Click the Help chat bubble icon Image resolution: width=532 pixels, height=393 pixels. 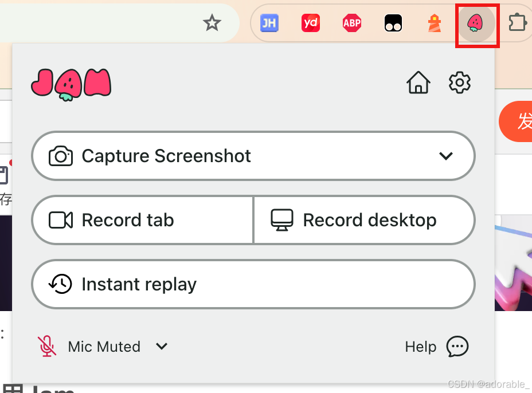tap(457, 346)
